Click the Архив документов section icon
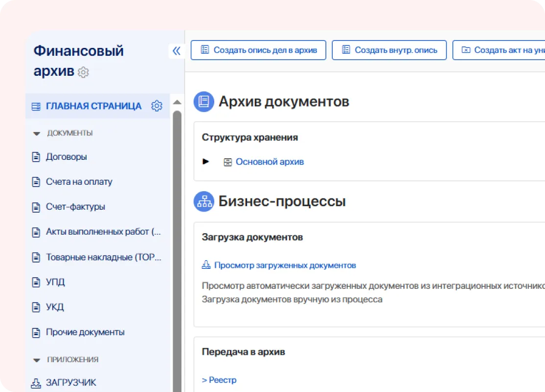545x392 pixels. [x=204, y=102]
